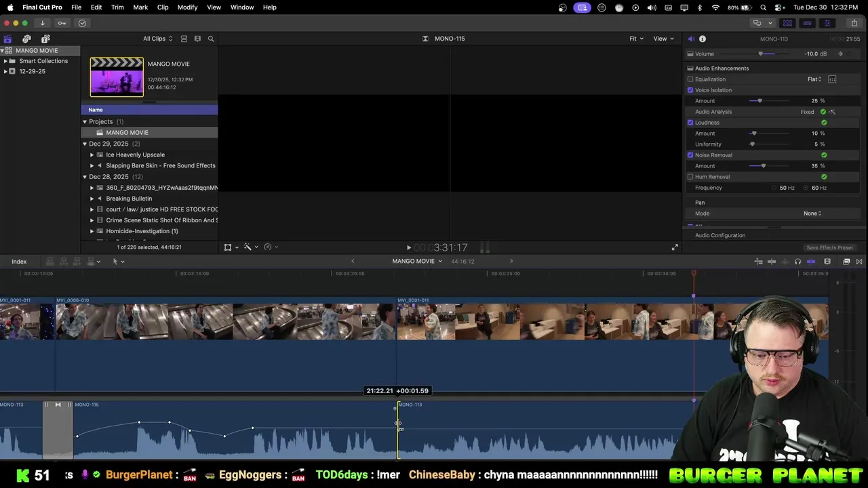Image resolution: width=868 pixels, height=488 pixels.
Task: Collapse the Projects group
Action: (85, 122)
